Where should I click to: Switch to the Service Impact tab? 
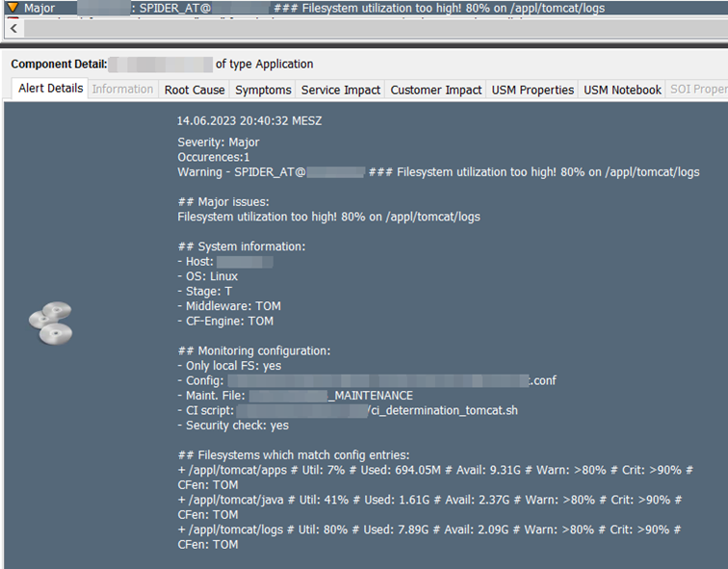pos(341,90)
